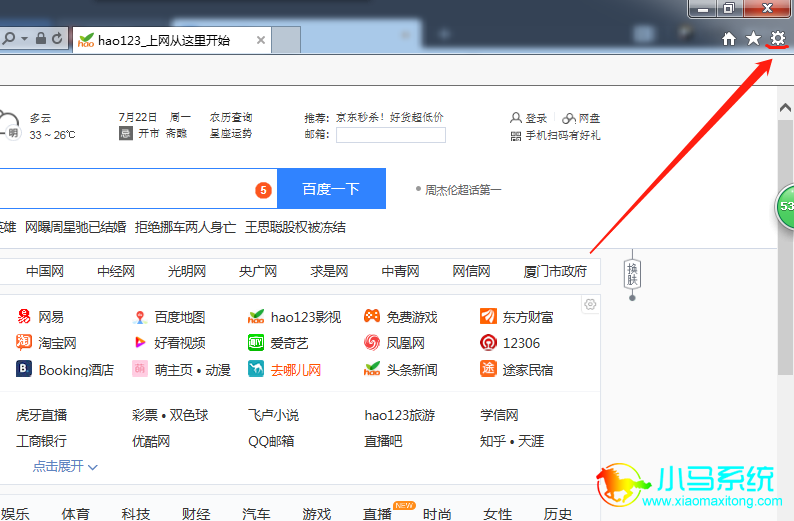Click the 12306 railway icon
This screenshot has width=794, height=521.
pyautogui.click(x=488, y=343)
